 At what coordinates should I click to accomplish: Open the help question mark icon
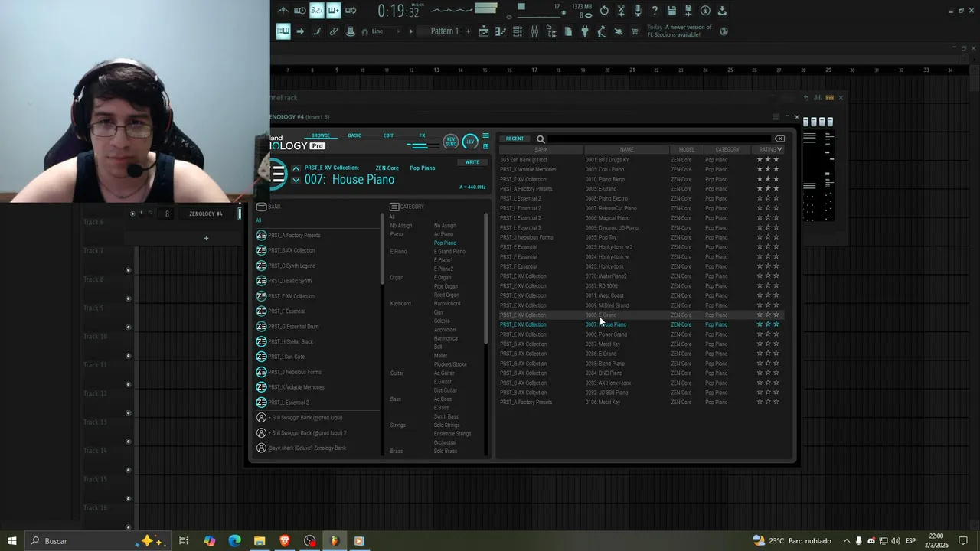pos(655,11)
